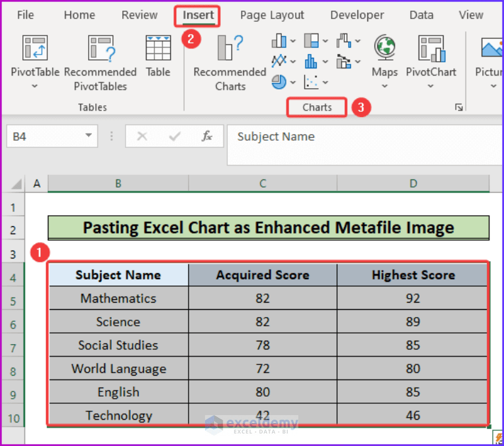Insert a Table from ribbon
Viewport: 504px width, 446px height.
pyautogui.click(x=158, y=56)
